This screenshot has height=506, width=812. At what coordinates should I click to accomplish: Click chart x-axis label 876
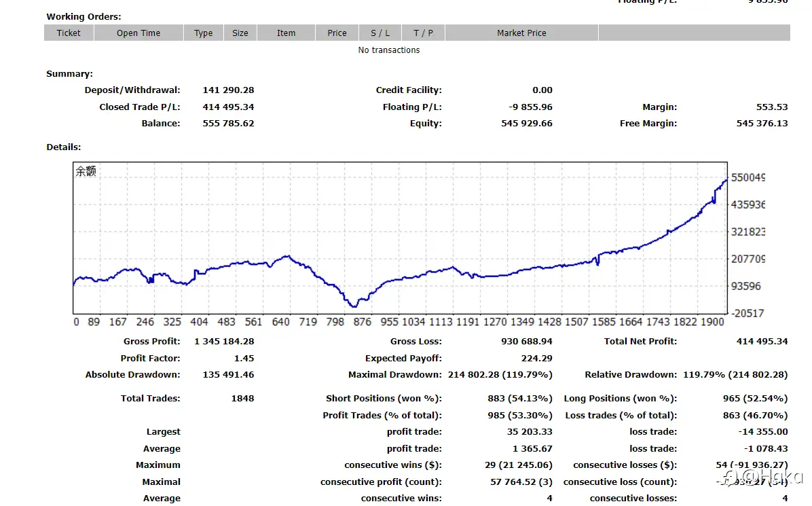tap(362, 322)
